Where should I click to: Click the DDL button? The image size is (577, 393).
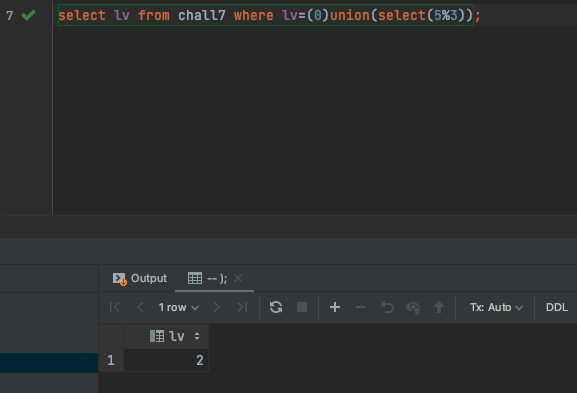[556, 307]
